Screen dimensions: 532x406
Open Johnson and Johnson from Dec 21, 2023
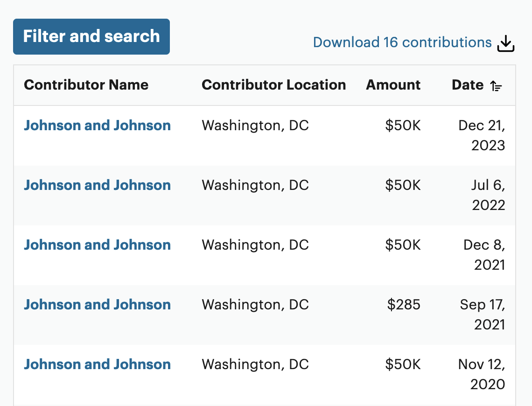point(98,126)
